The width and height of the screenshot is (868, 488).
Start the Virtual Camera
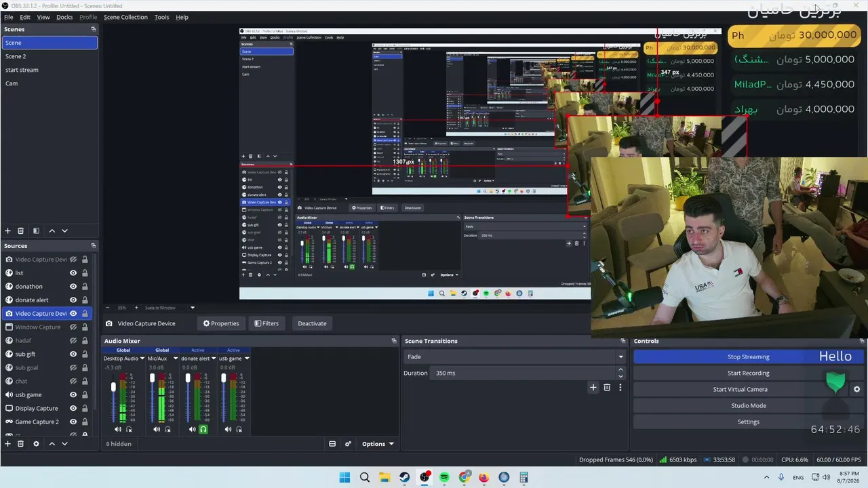741,390
